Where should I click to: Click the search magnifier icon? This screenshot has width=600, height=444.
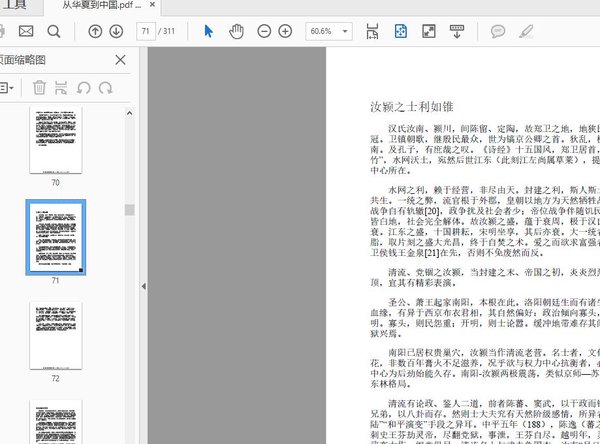point(54,31)
